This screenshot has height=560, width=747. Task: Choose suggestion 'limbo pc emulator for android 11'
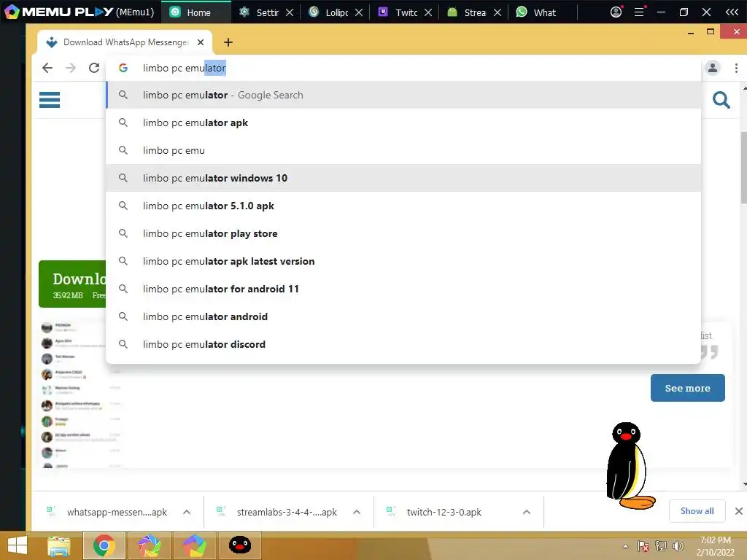point(403,289)
